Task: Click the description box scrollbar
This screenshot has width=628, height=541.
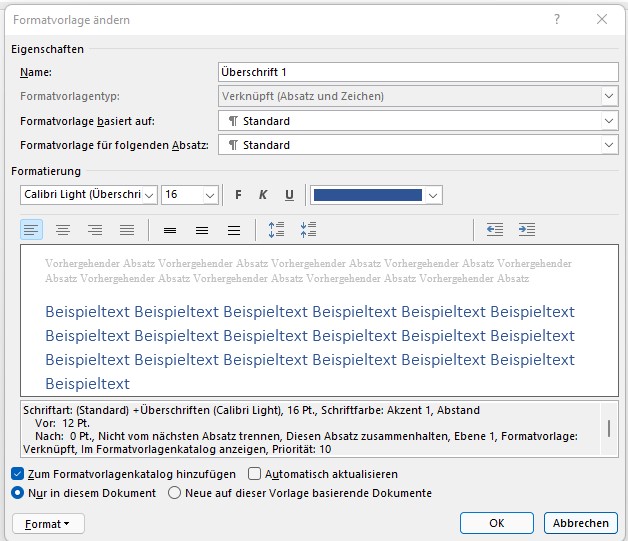Action: (x=609, y=428)
